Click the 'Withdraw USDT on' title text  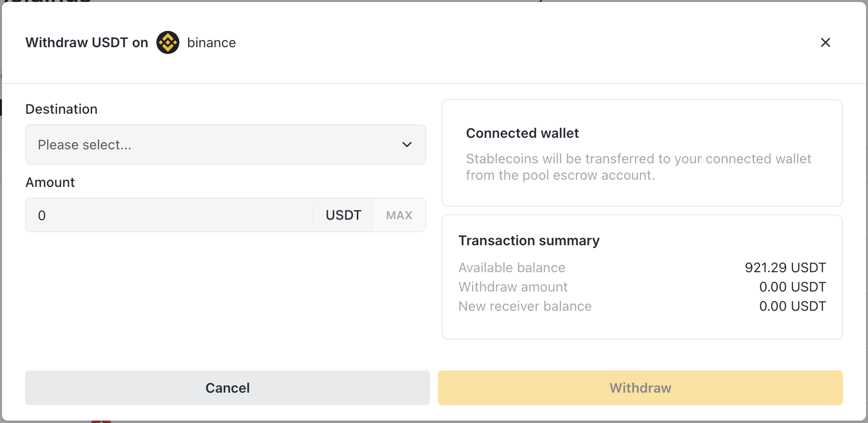[x=87, y=43]
